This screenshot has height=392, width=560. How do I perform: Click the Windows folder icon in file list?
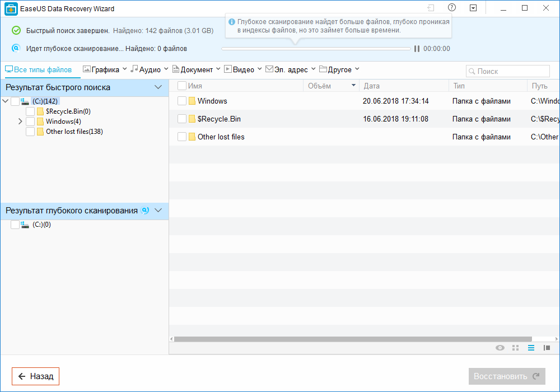coord(192,101)
